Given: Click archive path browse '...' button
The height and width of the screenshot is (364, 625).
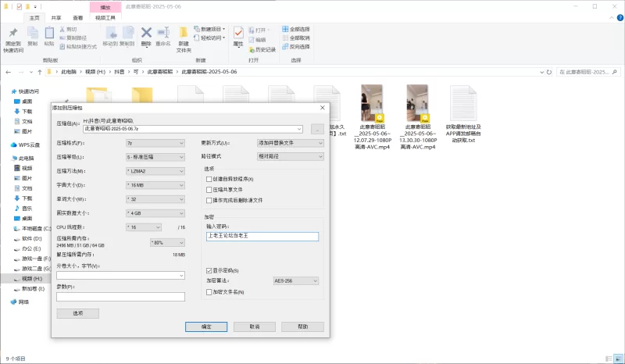Looking at the screenshot, I should pos(317,129).
